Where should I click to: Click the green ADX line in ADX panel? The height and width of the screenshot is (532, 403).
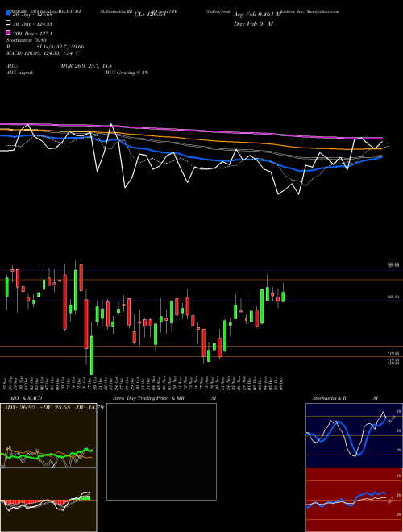(47, 455)
